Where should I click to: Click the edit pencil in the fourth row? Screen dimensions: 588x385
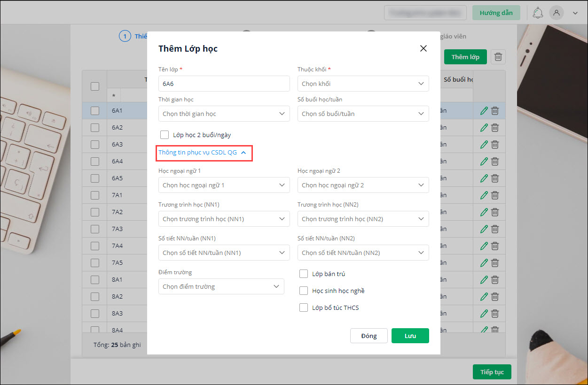point(484,162)
